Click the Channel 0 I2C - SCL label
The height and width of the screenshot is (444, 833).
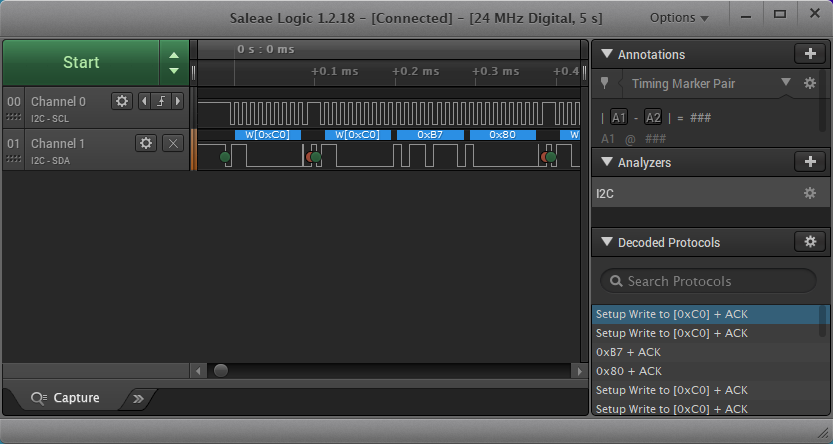(50, 119)
